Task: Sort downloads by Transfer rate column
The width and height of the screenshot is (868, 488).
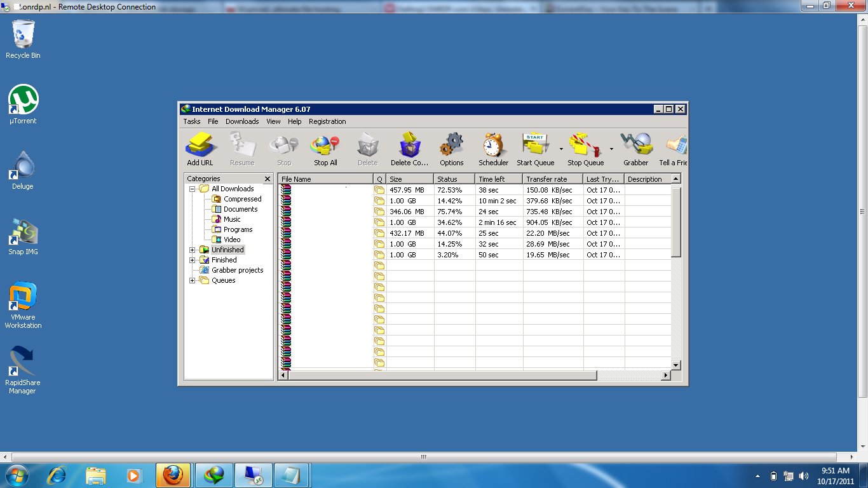Action: tap(553, 179)
